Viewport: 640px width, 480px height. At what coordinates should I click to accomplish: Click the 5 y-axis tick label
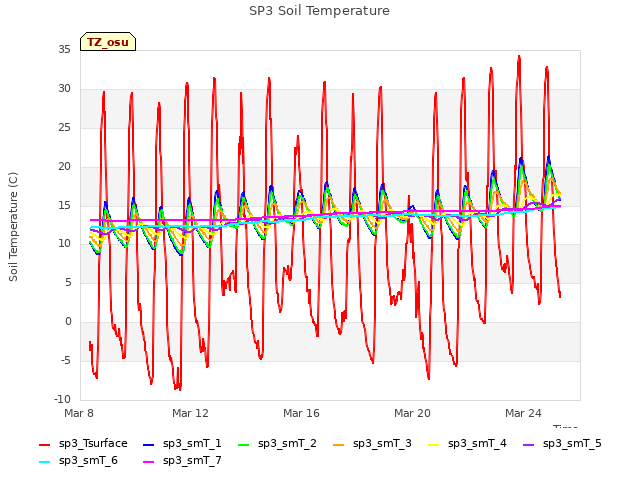(x=68, y=282)
